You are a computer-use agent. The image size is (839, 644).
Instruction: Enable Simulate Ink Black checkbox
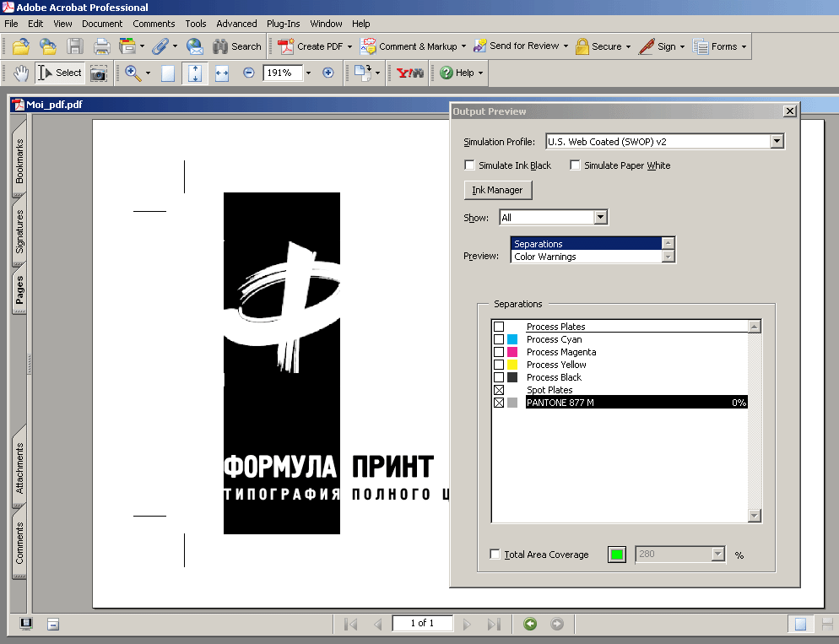coord(469,165)
